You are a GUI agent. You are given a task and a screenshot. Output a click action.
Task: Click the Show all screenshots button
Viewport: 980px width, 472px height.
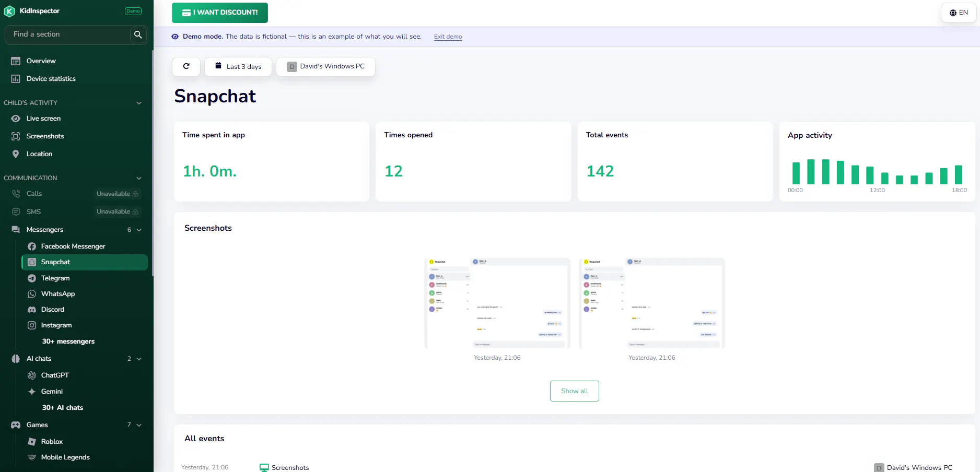[575, 391]
